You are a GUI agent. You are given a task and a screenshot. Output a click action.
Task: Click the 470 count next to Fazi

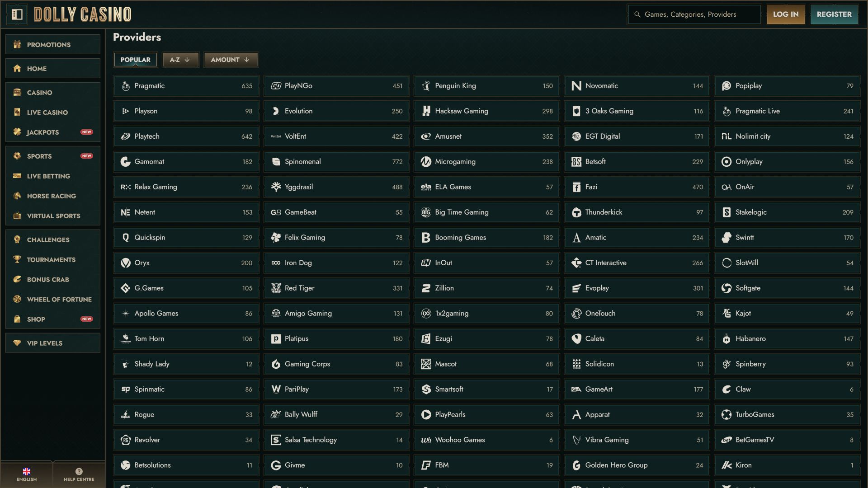pyautogui.click(x=698, y=187)
